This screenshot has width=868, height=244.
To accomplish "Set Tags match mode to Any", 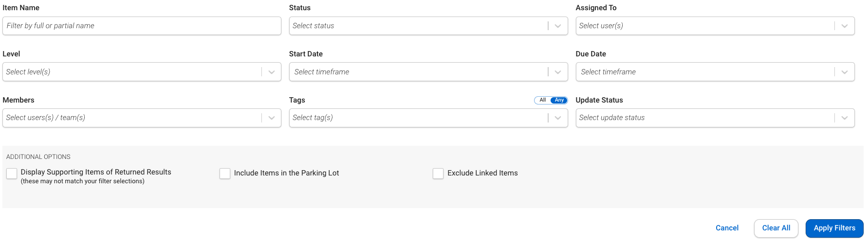I will click(559, 100).
